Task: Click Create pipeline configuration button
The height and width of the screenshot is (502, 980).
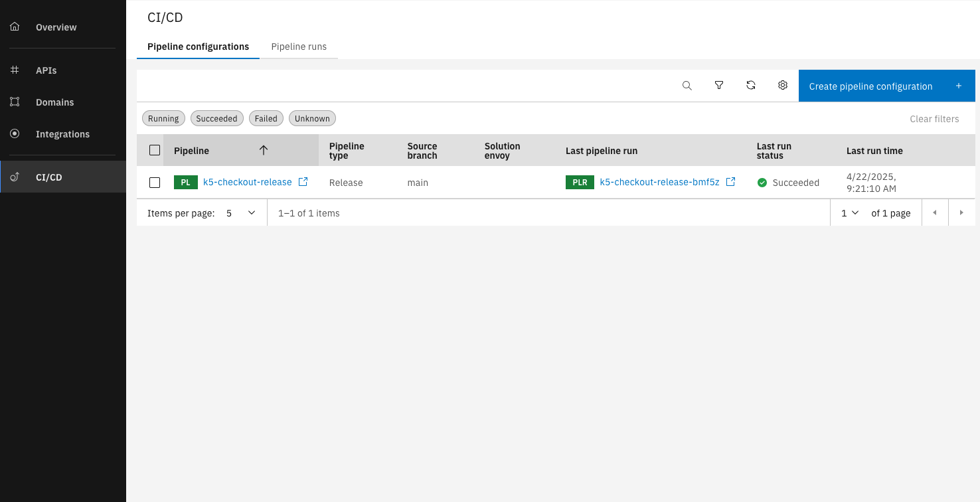Action: click(886, 86)
